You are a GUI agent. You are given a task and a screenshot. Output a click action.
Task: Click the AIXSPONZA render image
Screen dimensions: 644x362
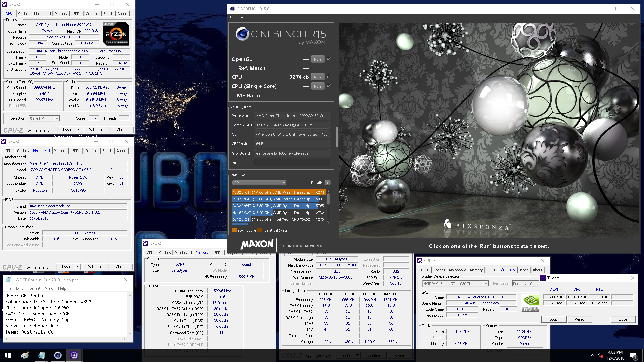[x=489, y=130]
